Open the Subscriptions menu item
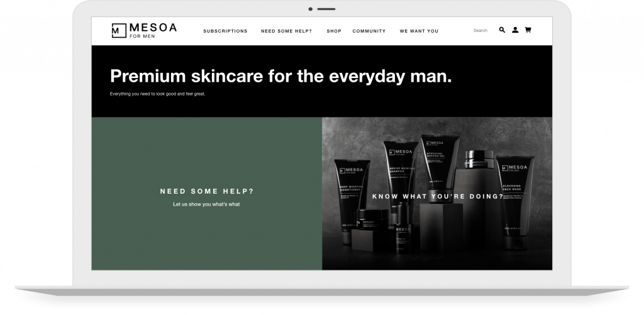Image resolution: width=644 pixels, height=315 pixels. point(225,31)
